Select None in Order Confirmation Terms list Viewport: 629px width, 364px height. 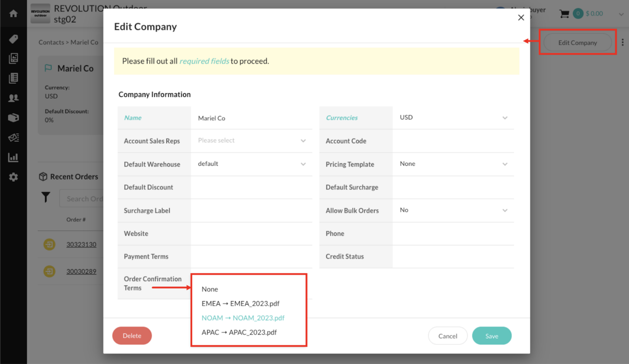(x=210, y=289)
